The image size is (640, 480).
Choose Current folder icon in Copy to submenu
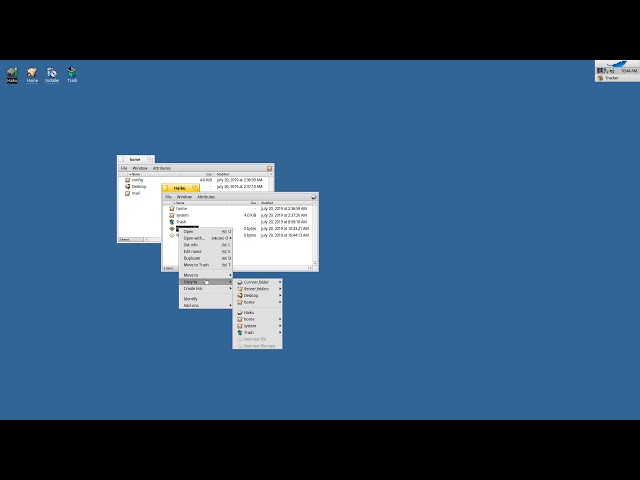coord(240,282)
